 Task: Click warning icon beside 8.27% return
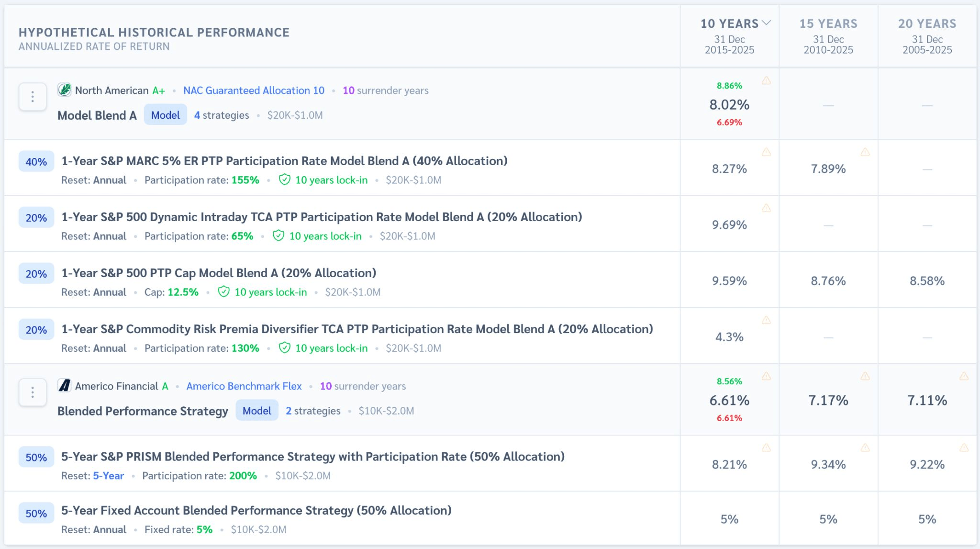tap(767, 152)
